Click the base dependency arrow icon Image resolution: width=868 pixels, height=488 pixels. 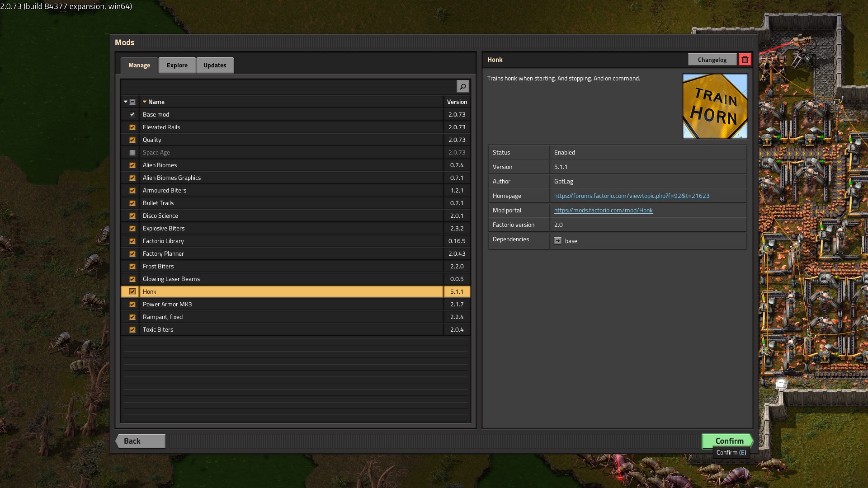[558, 241]
